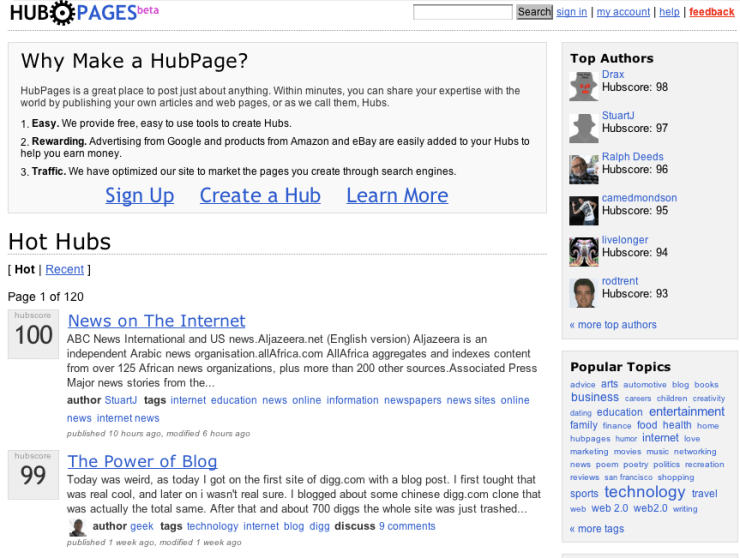The image size is (740, 558).
Task: Click StuartJ's silhouette avatar
Action: 583,127
